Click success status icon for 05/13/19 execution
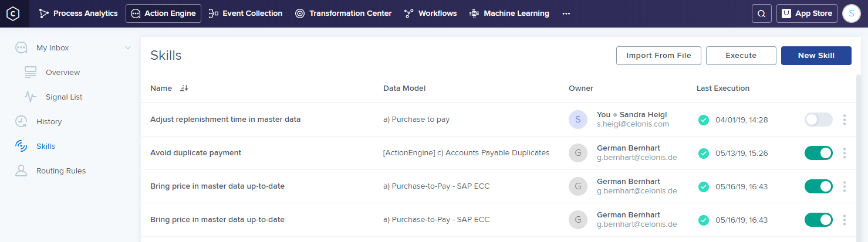The image size is (868, 242). (x=703, y=153)
